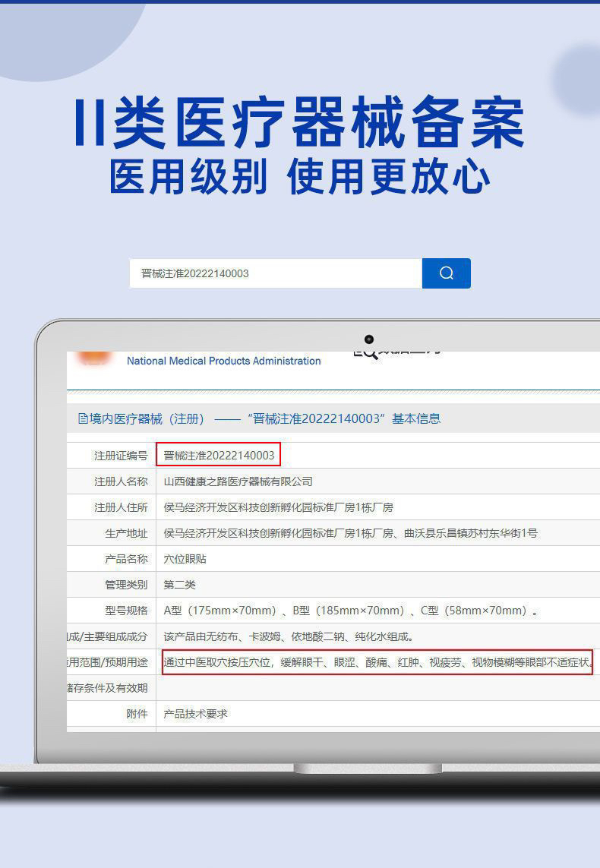Screen dimensions: 600x868
Task: Click the 生产地址 value ending 东华街1号
Action: pyautogui.click(x=350, y=533)
